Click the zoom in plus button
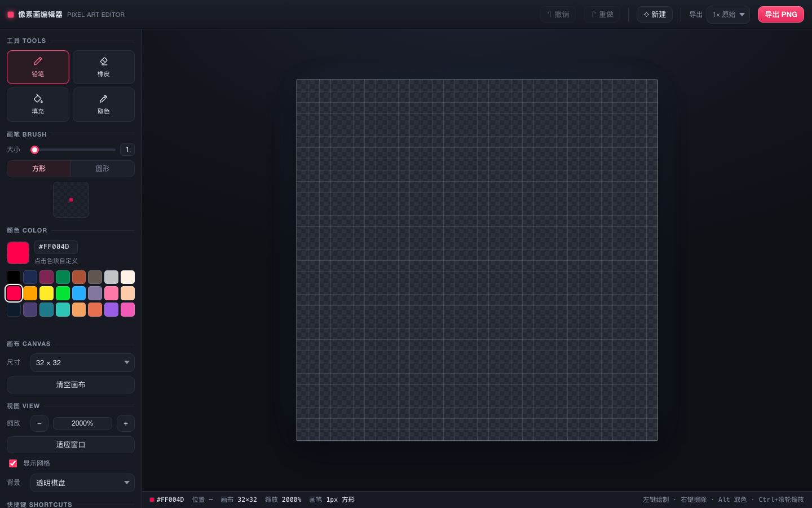 coord(126,423)
